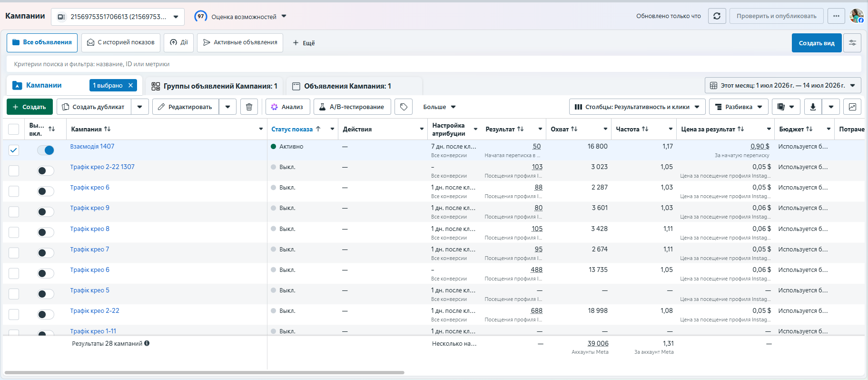868x380 pixels.
Task: Click the Создать дубликат button
Action: pyautogui.click(x=94, y=107)
